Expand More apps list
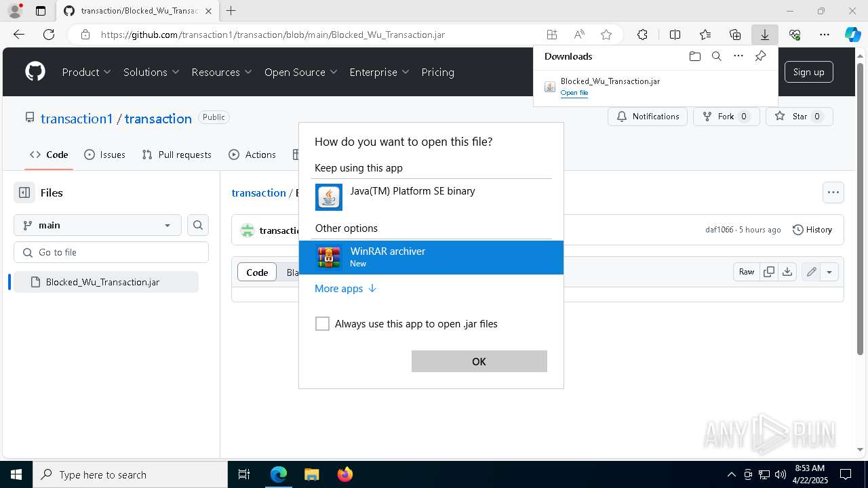Image resolution: width=868 pixels, height=488 pixels. [345, 289]
